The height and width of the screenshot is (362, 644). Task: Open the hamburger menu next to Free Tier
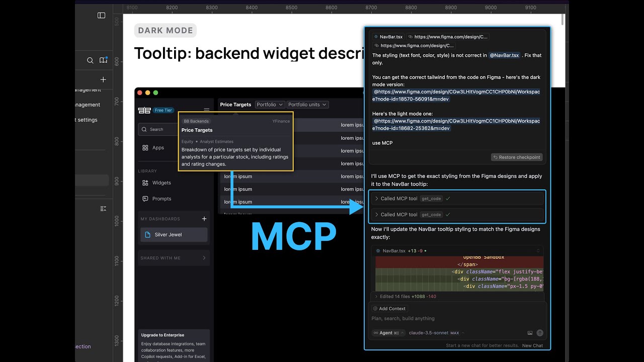tap(207, 110)
